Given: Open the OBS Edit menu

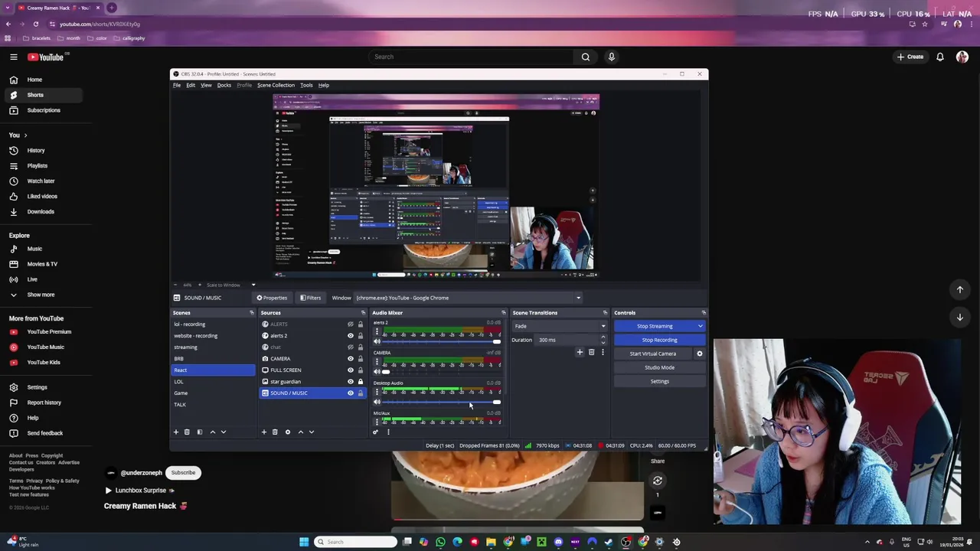Looking at the screenshot, I should pos(191,85).
